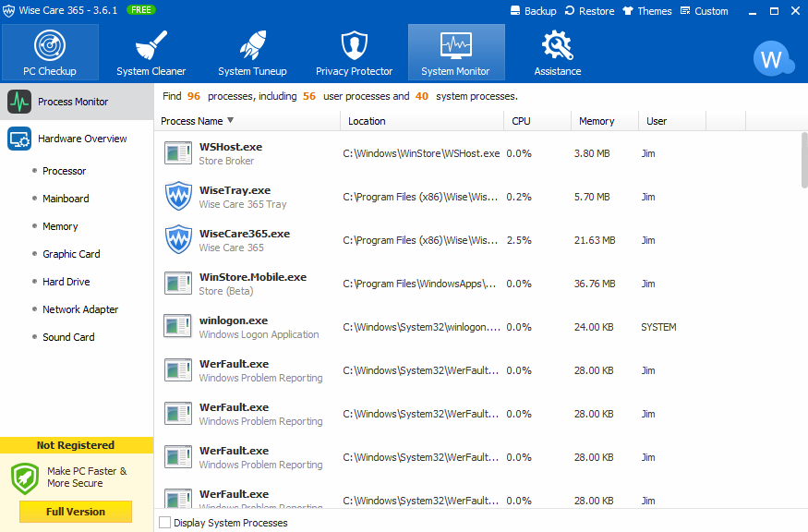This screenshot has height=532, width=808.
Task: Click the FREE edition badge
Action: (x=140, y=10)
